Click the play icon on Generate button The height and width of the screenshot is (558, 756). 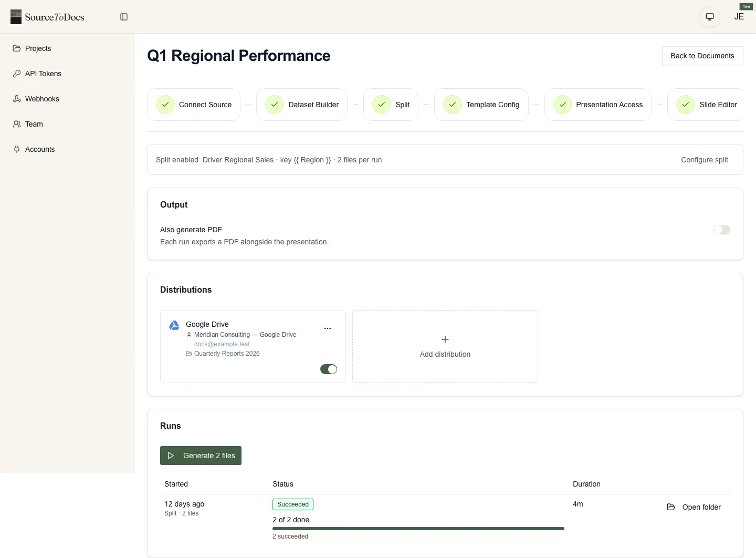(x=171, y=456)
